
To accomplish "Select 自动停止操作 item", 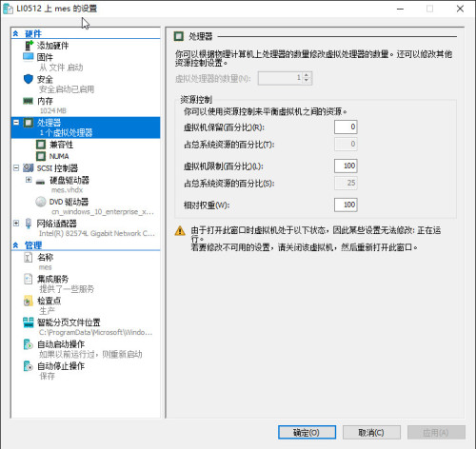I will pos(61,366).
